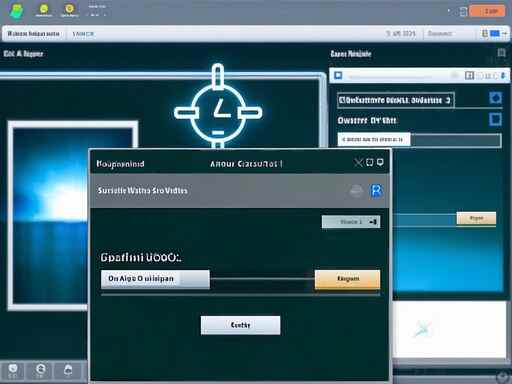Click the panel icon in right panel header

coord(501,53)
